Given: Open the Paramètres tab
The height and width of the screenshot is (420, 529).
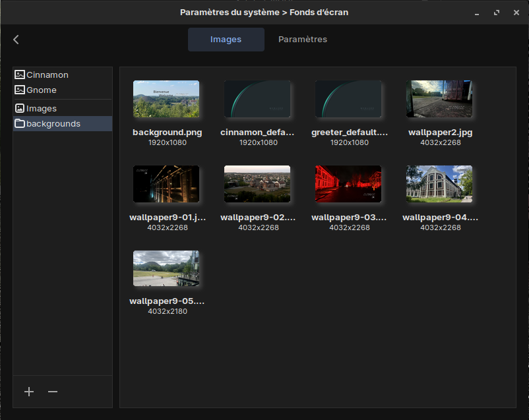Looking at the screenshot, I should tap(303, 40).
